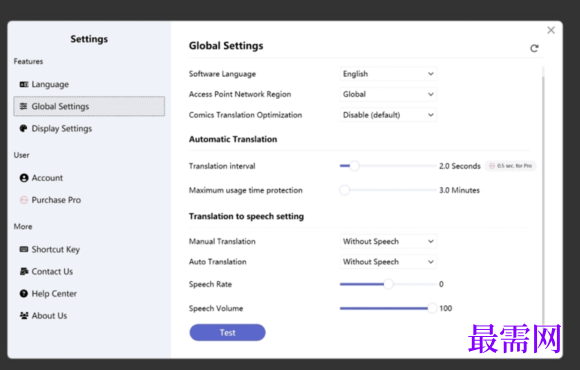Expand the Access Point Network Region dropdown
580x370 pixels.
coord(388,94)
